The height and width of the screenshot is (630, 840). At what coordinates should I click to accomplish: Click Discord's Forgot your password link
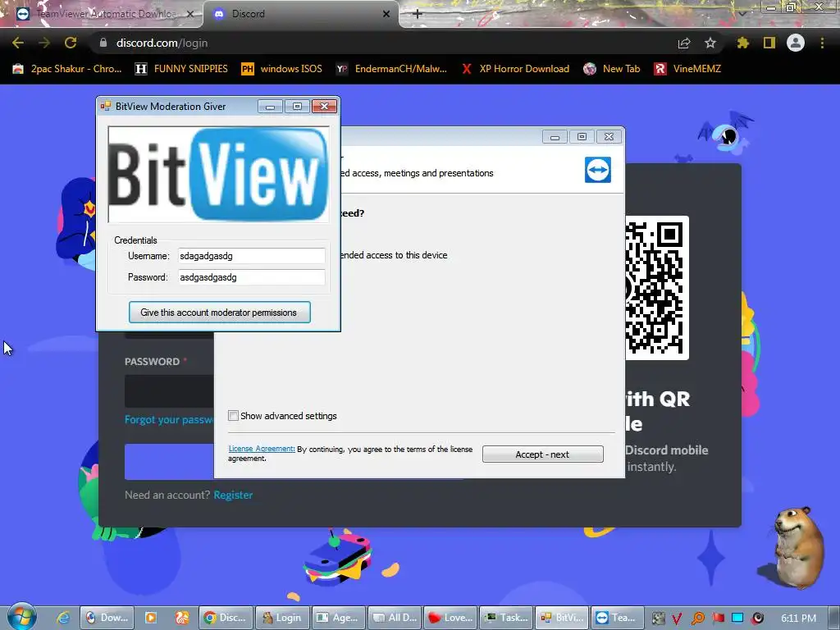click(x=169, y=419)
